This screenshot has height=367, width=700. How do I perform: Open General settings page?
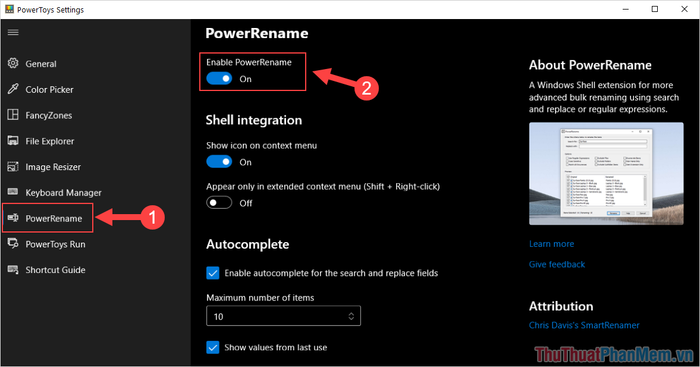pos(41,64)
